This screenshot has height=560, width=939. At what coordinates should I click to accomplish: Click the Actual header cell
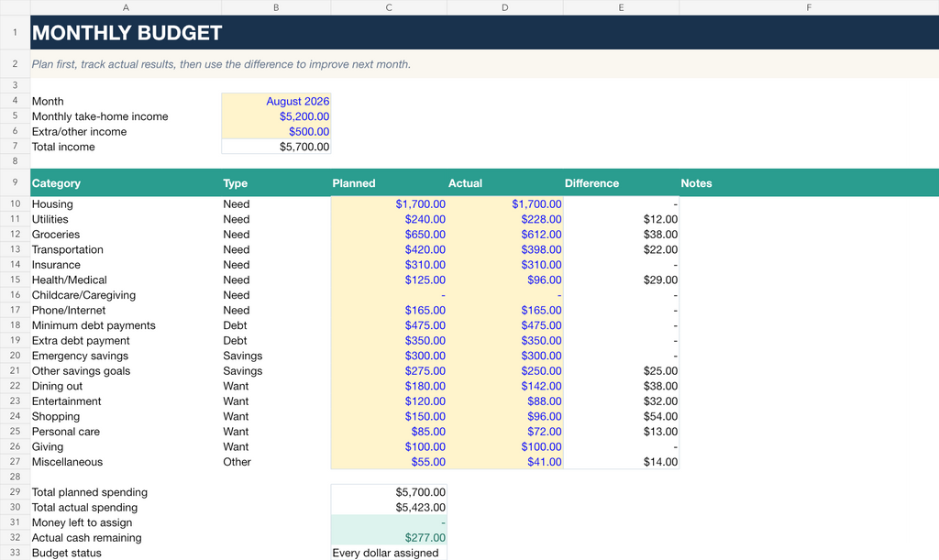[505, 182]
